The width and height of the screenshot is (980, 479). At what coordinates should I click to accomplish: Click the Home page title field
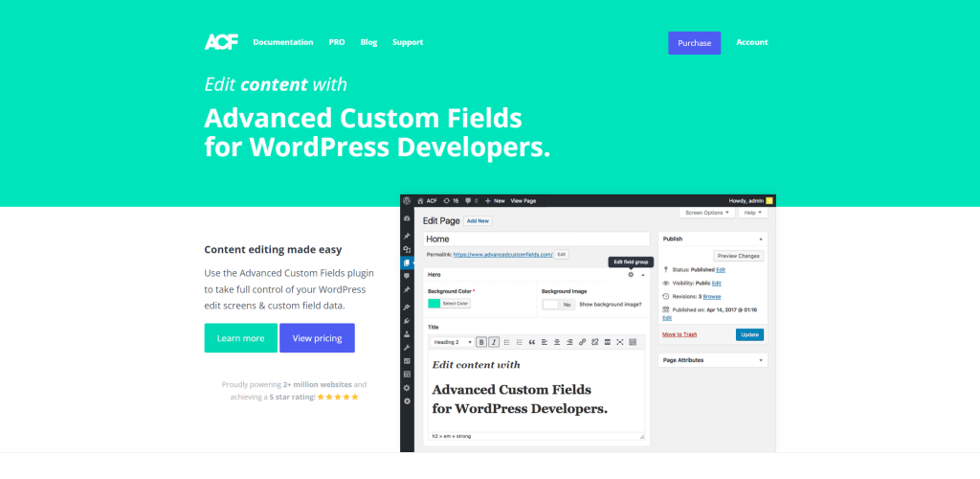tap(536, 239)
